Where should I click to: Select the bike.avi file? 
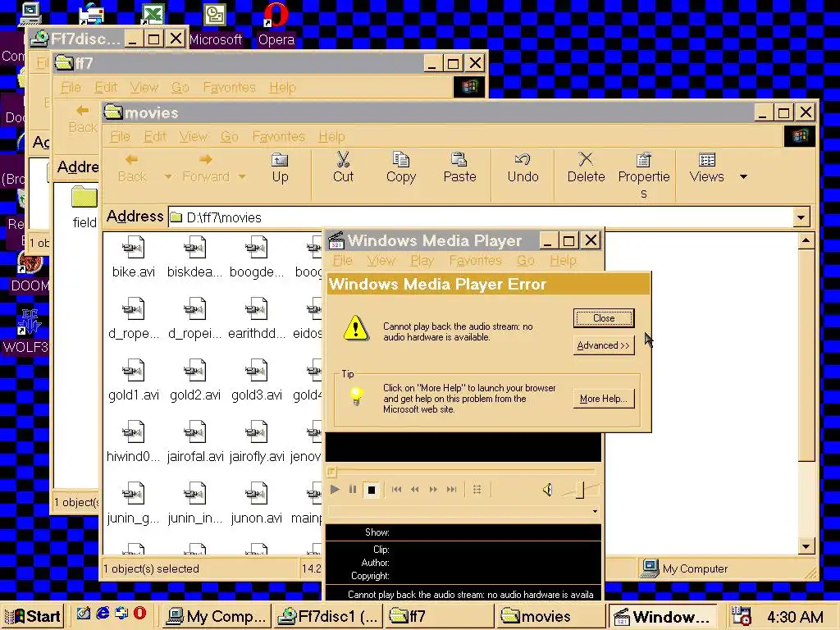click(x=134, y=257)
